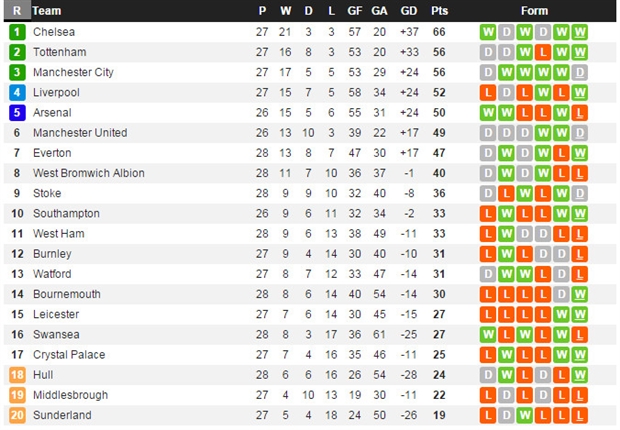Open the Manchester United team link
The height and width of the screenshot is (430, 620).
tap(80, 133)
